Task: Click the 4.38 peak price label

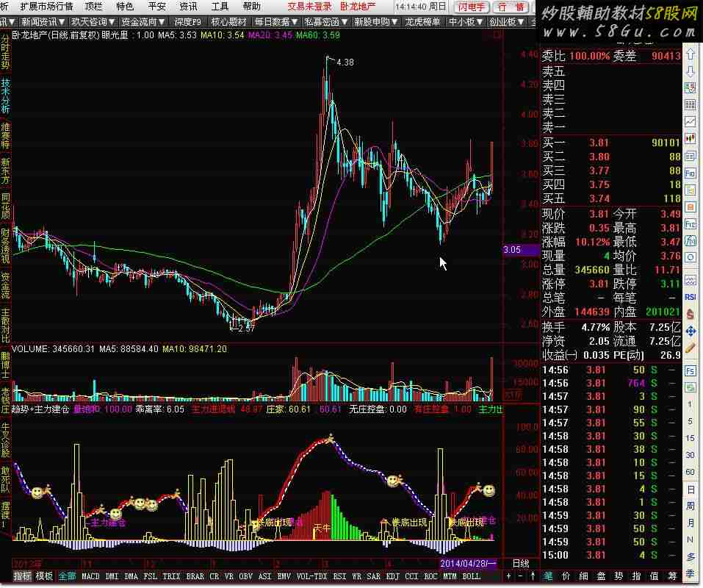Action: tap(345, 62)
